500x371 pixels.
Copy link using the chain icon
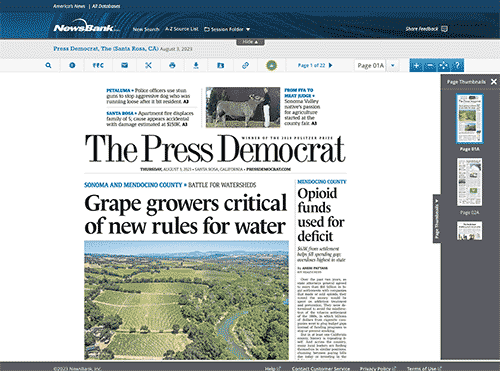(x=245, y=65)
